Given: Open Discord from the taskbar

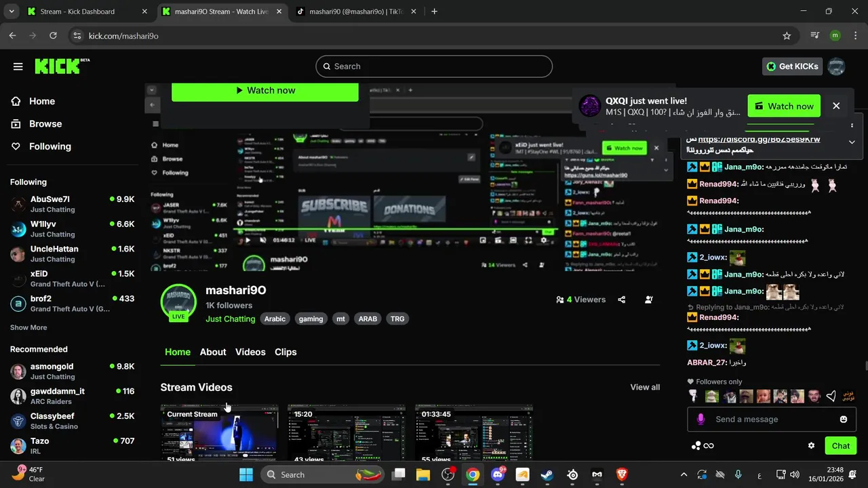Looking at the screenshot, I should pos(498,474).
